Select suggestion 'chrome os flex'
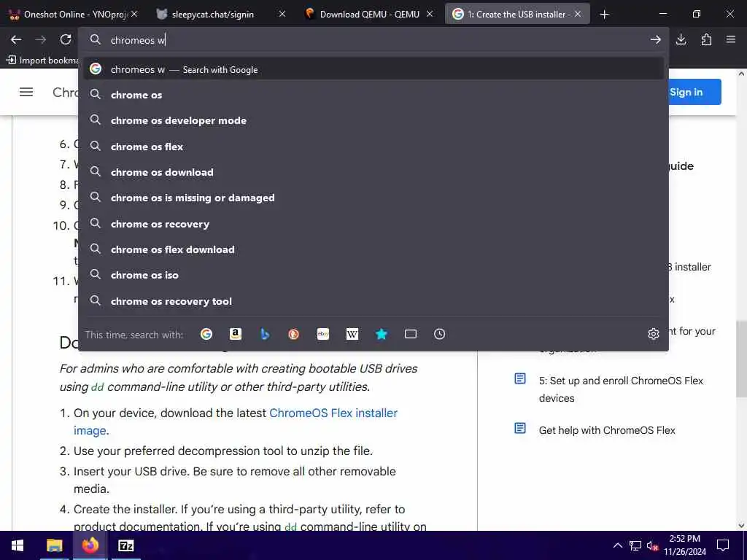The height and width of the screenshot is (560, 747). [x=373, y=147]
